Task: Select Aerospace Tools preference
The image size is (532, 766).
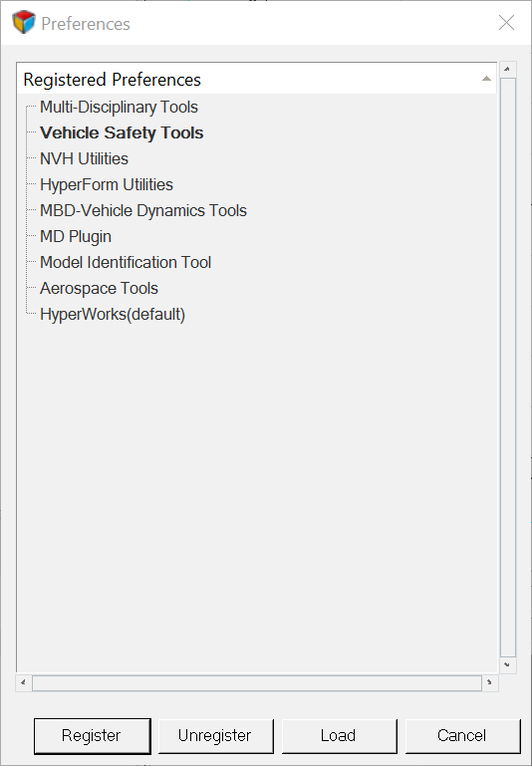Action: tap(100, 288)
